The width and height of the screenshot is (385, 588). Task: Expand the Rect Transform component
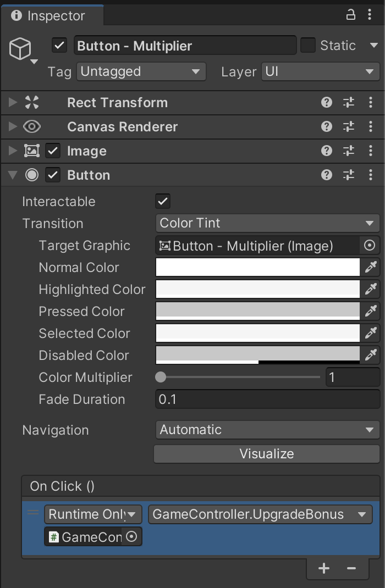pyautogui.click(x=13, y=102)
